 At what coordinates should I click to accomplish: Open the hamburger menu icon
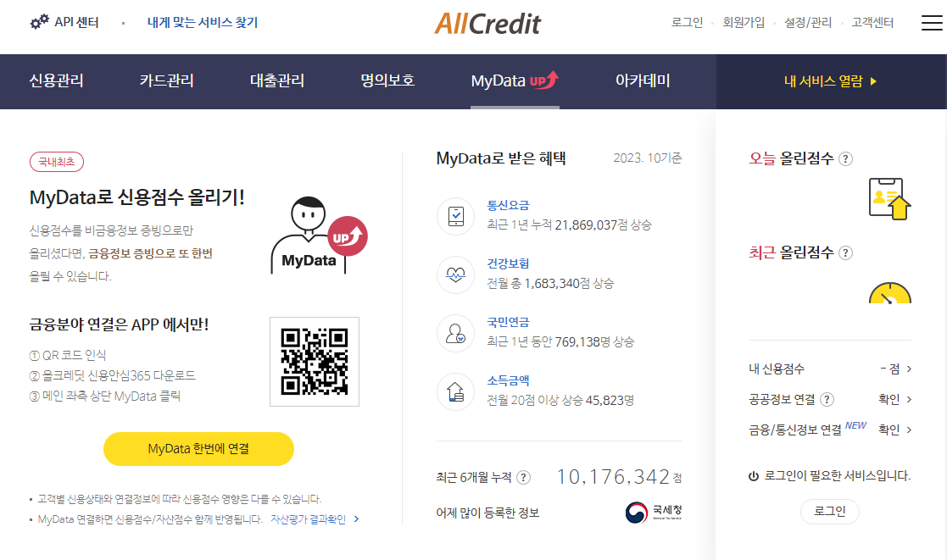tap(931, 22)
